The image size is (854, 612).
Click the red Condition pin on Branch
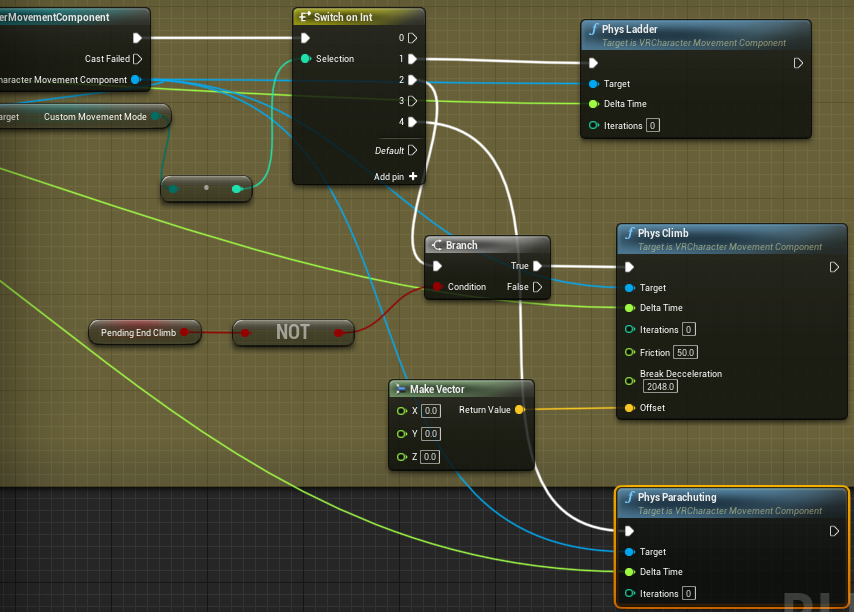click(x=437, y=287)
